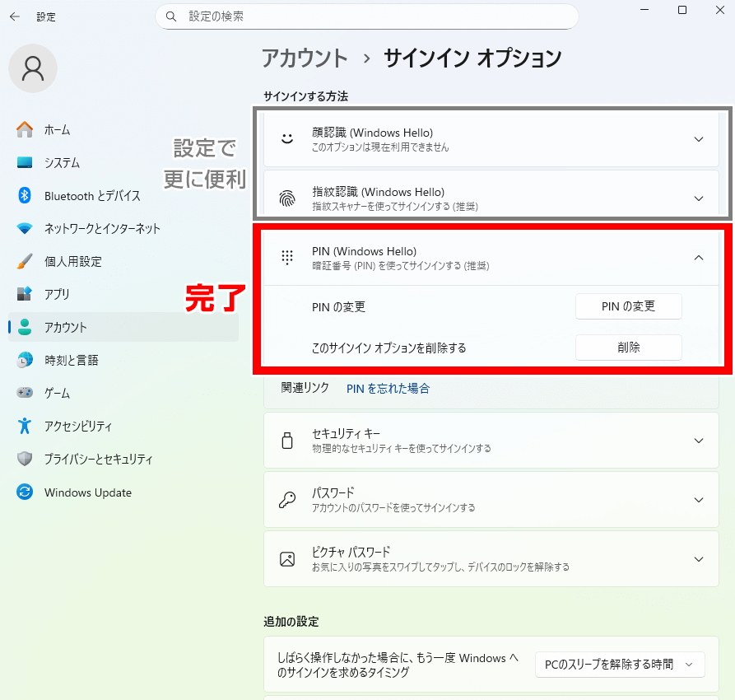Screen dimensions: 735x700
Task: Click the 削除 button for PIN
Action: pos(628,348)
